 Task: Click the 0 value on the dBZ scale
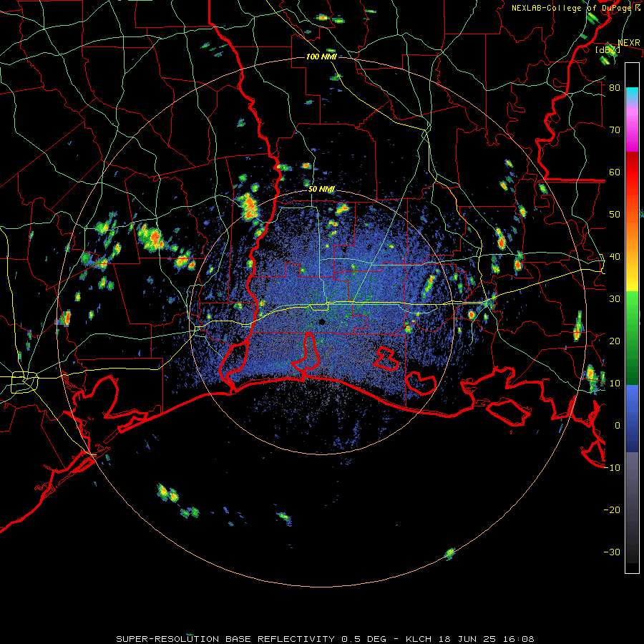pos(618,426)
